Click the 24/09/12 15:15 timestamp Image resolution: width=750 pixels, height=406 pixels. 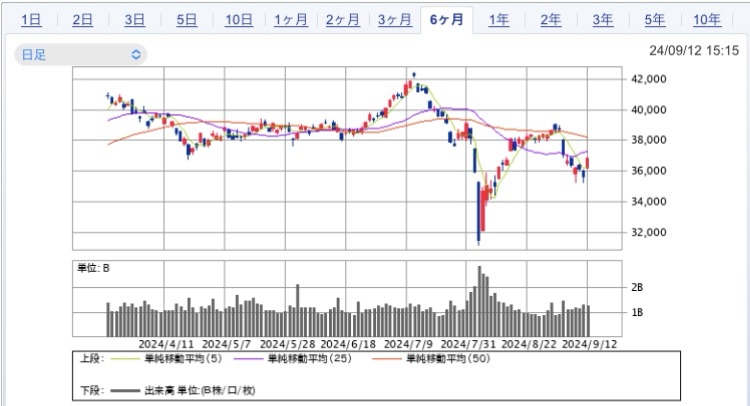click(694, 51)
